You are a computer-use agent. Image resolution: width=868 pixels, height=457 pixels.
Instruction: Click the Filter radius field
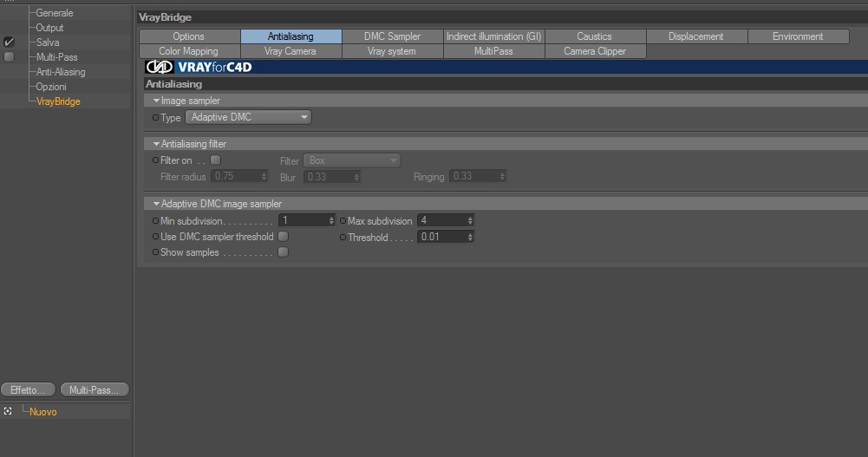point(235,177)
